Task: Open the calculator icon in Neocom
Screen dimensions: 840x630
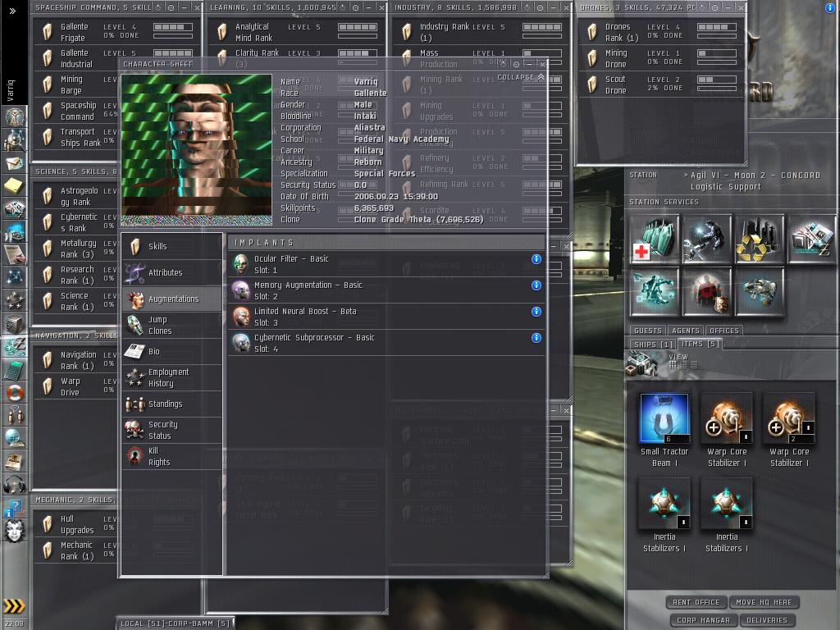Action: point(15,370)
